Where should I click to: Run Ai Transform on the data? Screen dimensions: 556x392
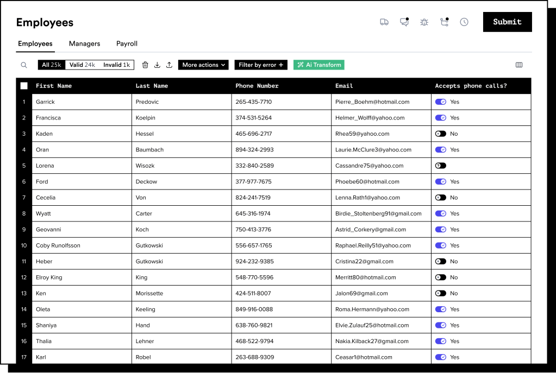tap(318, 65)
